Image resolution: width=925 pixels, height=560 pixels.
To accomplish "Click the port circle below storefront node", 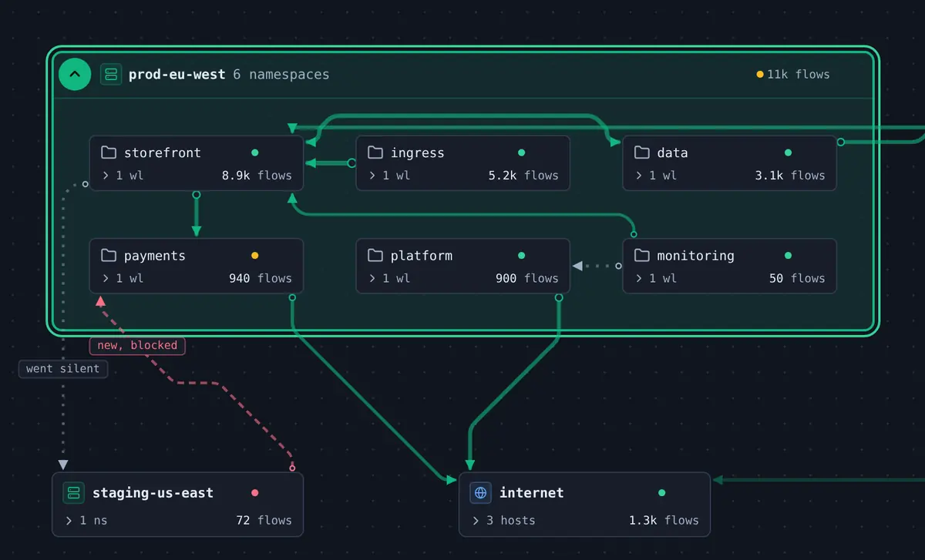I will [x=196, y=195].
